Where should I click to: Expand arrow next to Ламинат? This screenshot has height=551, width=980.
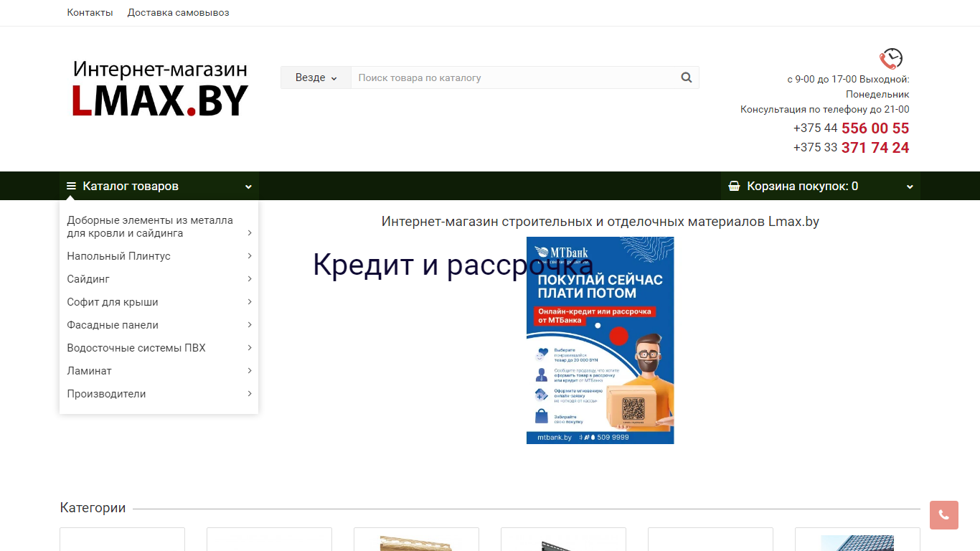(x=249, y=370)
